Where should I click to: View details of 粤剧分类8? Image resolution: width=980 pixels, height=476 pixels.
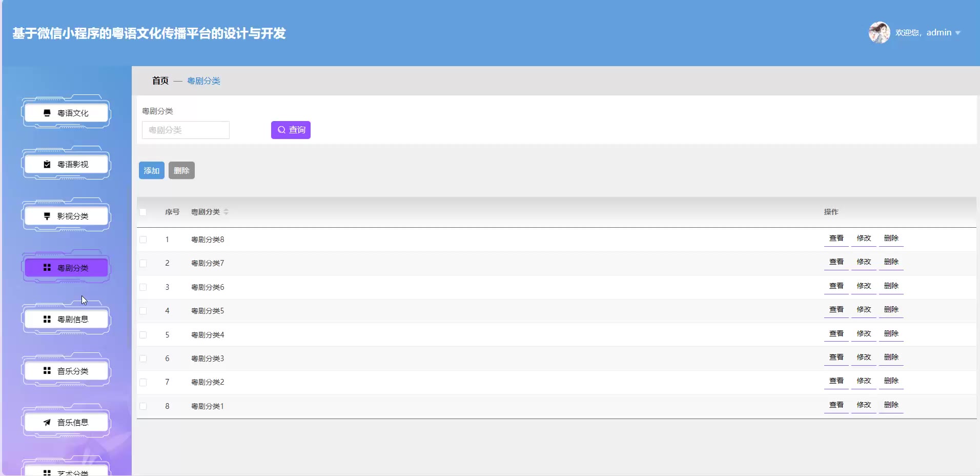point(836,239)
